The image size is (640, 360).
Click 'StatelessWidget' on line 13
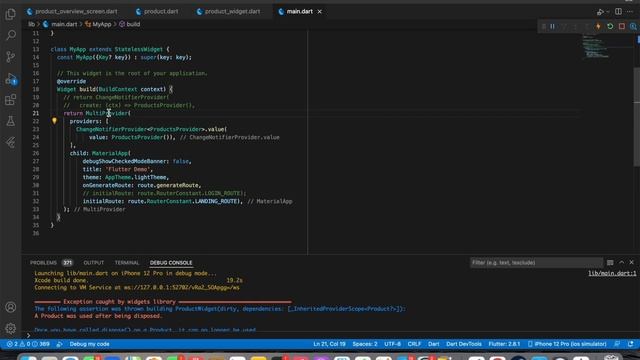(138, 49)
